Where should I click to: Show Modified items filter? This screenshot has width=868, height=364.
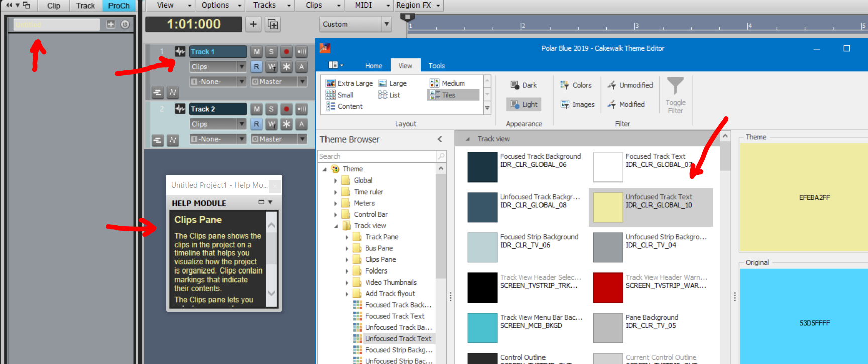626,104
